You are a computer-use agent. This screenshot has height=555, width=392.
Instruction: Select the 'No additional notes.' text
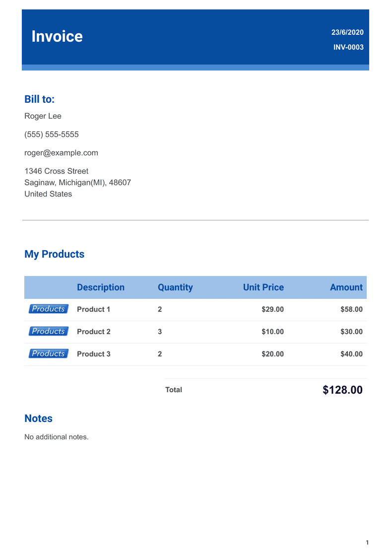[56, 437]
